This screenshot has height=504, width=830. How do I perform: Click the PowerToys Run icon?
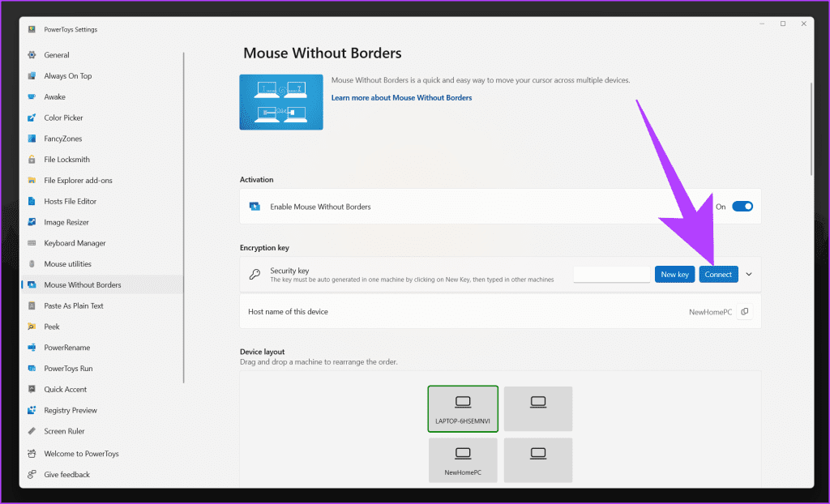32,369
